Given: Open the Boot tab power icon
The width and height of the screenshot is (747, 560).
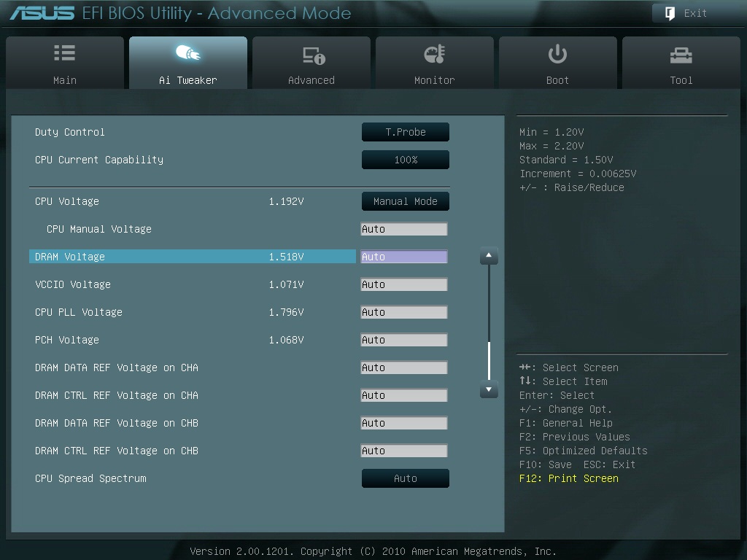Looking at the screenshot, I should click(x=557, y=54).
